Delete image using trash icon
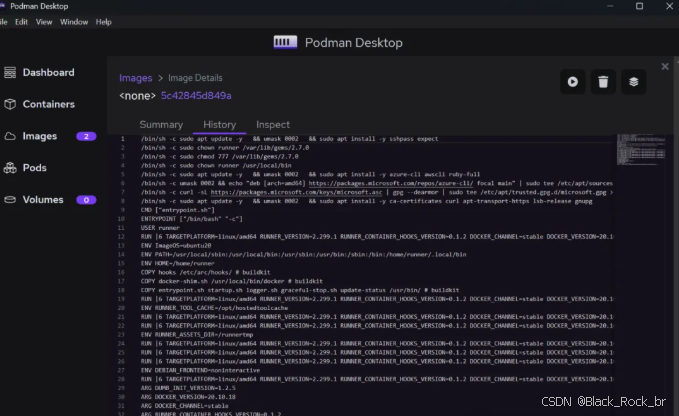 click(x=603, y=82)
